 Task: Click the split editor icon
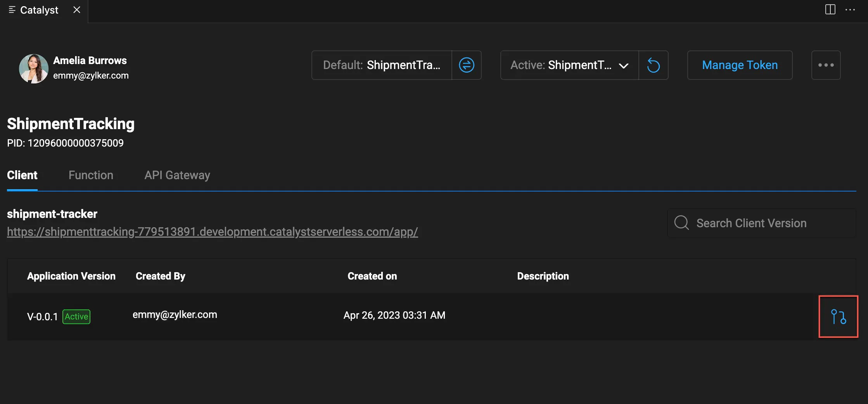point(830,10)
